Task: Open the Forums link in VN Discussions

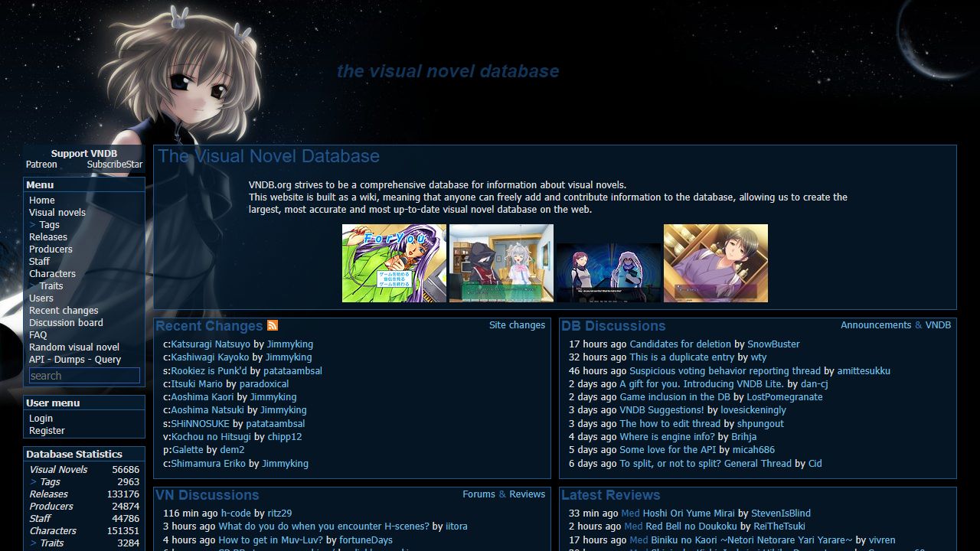Action: point(479,494)
